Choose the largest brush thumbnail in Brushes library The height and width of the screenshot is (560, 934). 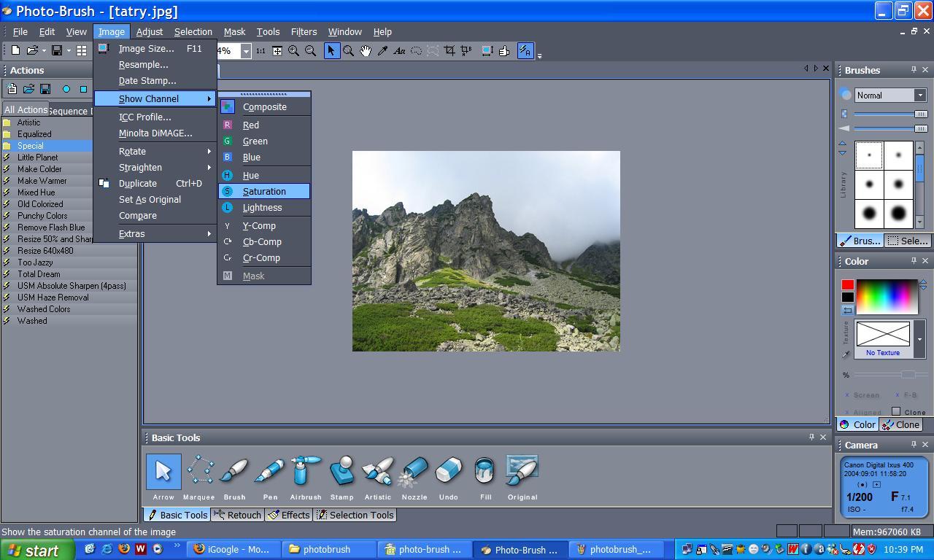click(x=900, y=214)
